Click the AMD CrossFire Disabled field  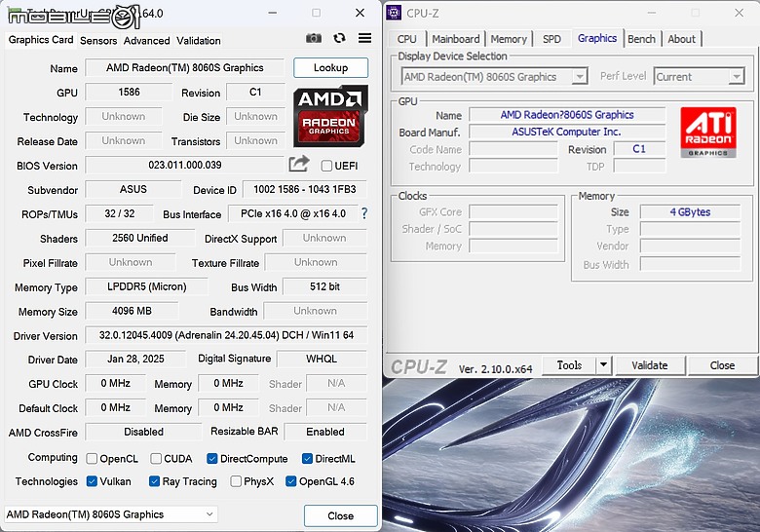pos(143,432)
